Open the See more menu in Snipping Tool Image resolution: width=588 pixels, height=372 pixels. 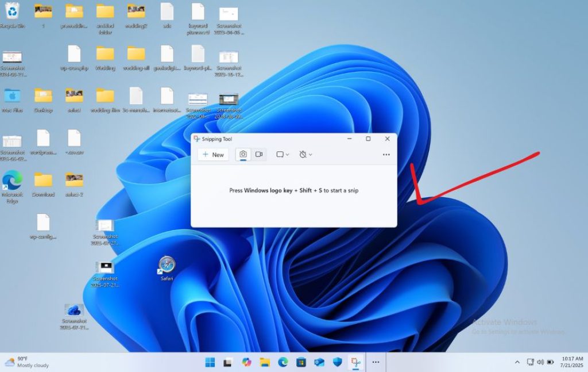pos(385,155)
